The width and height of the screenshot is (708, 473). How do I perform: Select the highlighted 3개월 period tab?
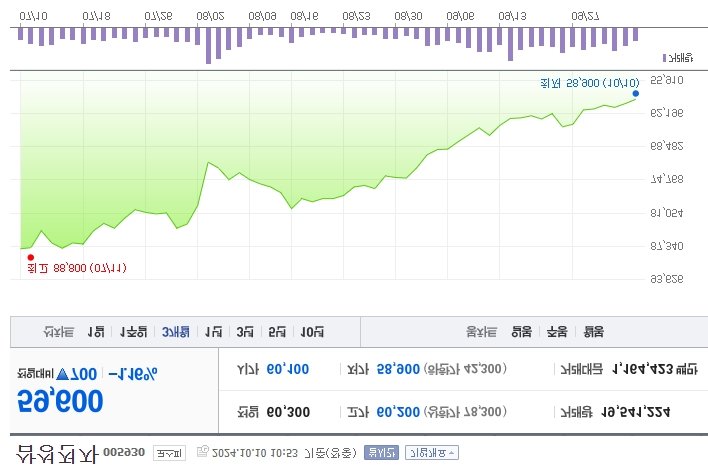pyautogui.click(x=176, y=331)
